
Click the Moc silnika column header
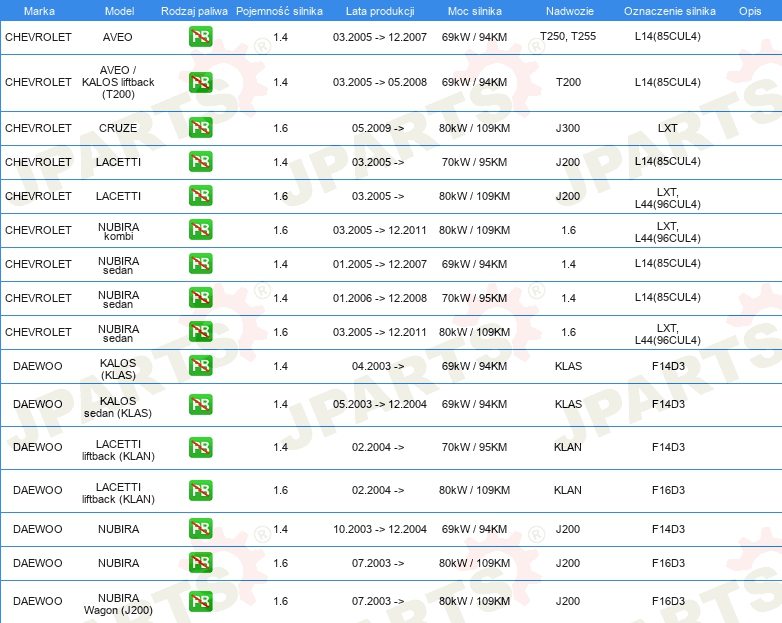pyautogui.click(x=474, y=11)
